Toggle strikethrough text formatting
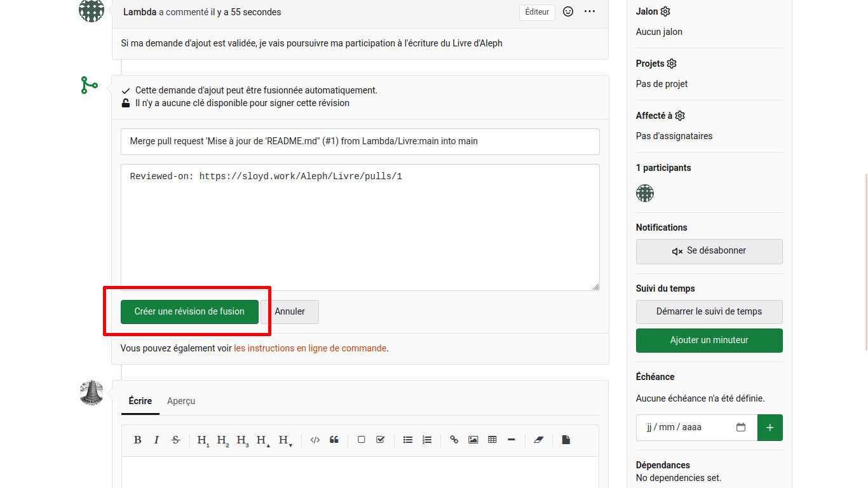 (176, 440)
